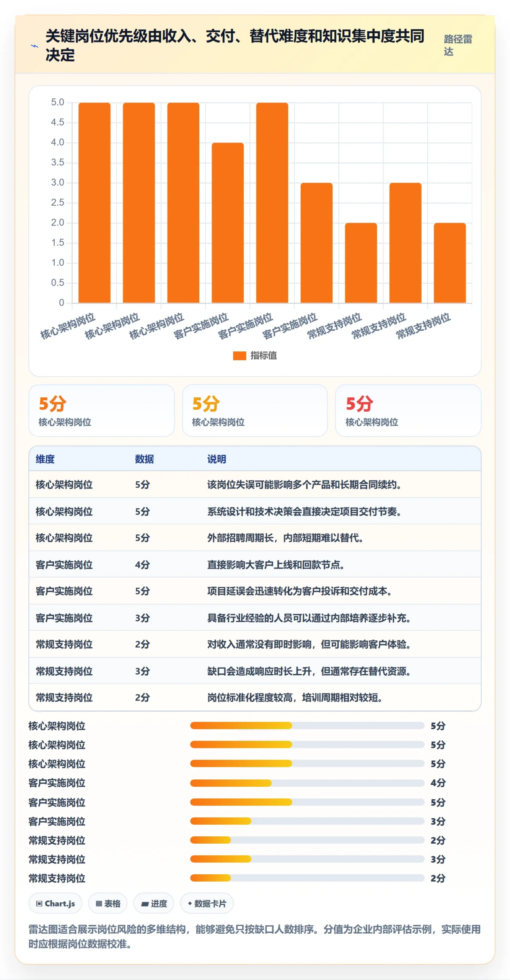The height and width of the screenshot is (980, 510).
Task: Click the 维度 column header
Action: point(45,459)
